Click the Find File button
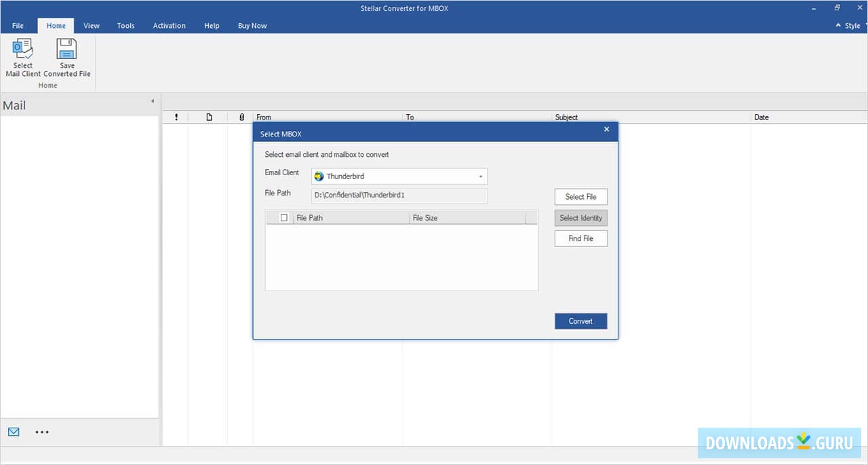Image resolution: width=868 pixels, height=465 pixels. click(x=580, y=238)
